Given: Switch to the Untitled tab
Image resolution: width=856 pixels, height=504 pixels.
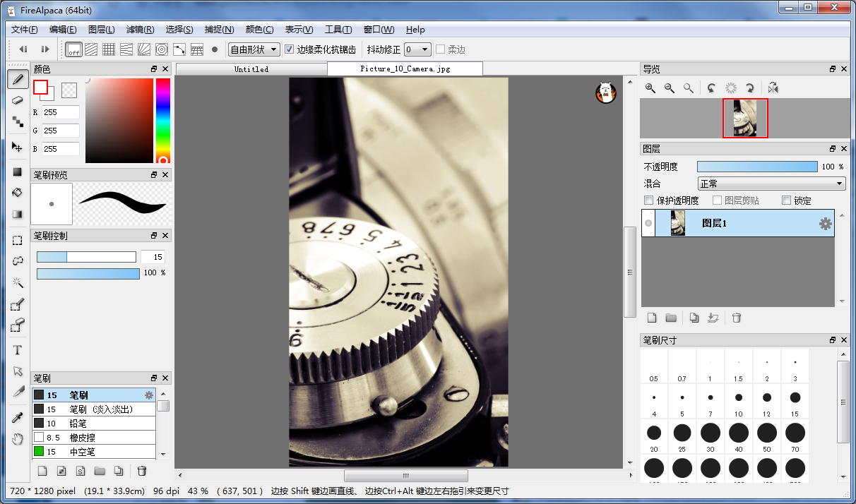Looking at the screenshot, I should [251, 69].
